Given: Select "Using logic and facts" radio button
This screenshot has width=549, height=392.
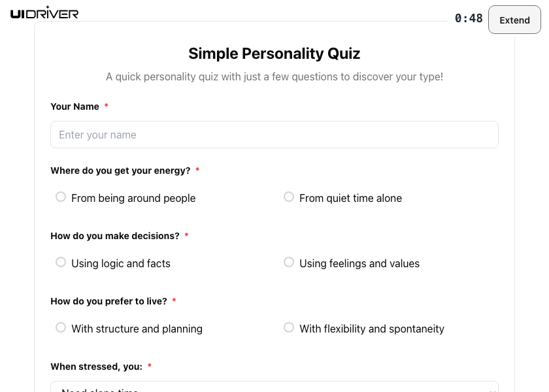Looking at the screenshot, I should click(61, 262).
